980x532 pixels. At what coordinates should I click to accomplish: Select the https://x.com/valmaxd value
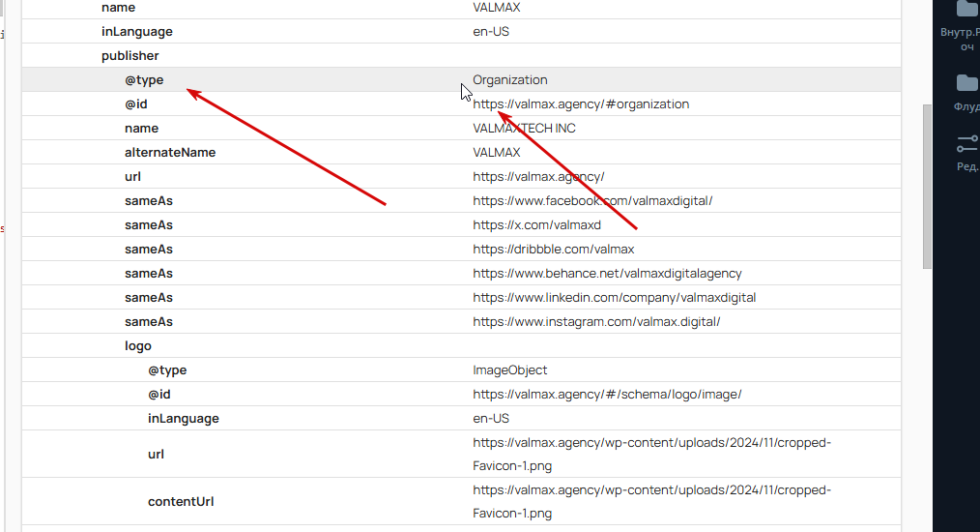[x=536, y=224]
